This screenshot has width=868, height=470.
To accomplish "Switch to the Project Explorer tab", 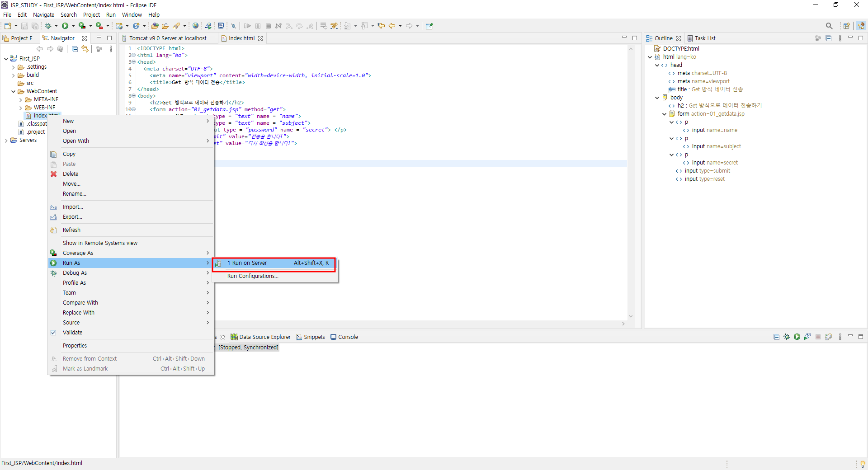I will pyautogui.click(x=20, y=38).
